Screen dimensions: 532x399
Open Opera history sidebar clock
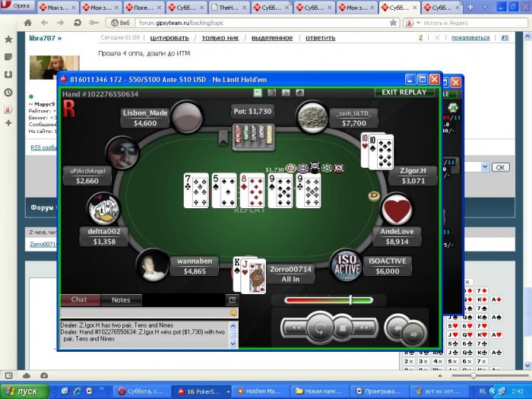pyautogui.click(x=8, y=92)
